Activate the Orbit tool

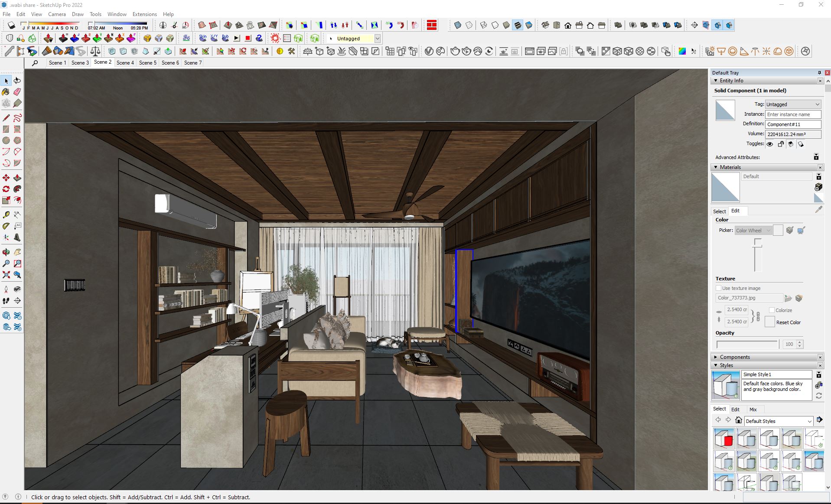[6, 252]
